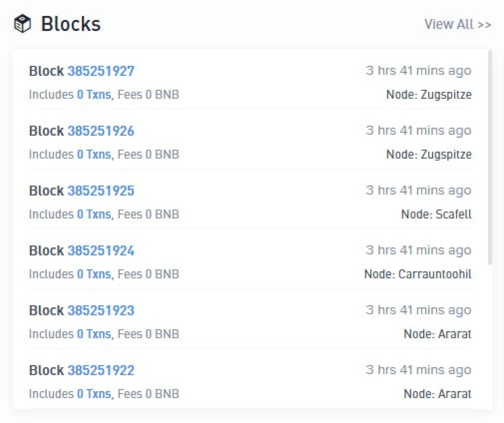View 0 Txns of block 385251927
504x423 pixels.
click(x=94, y=95)
